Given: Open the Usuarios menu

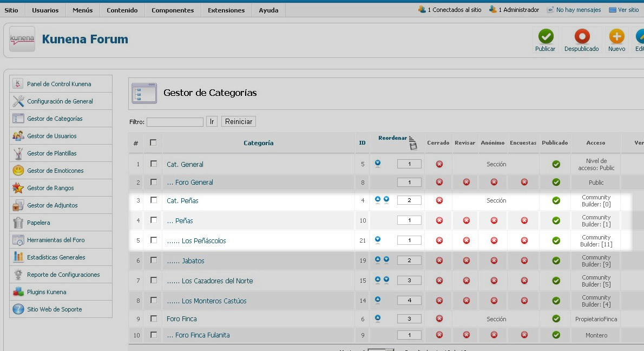Looking at the screenshot, I should 45,10.
